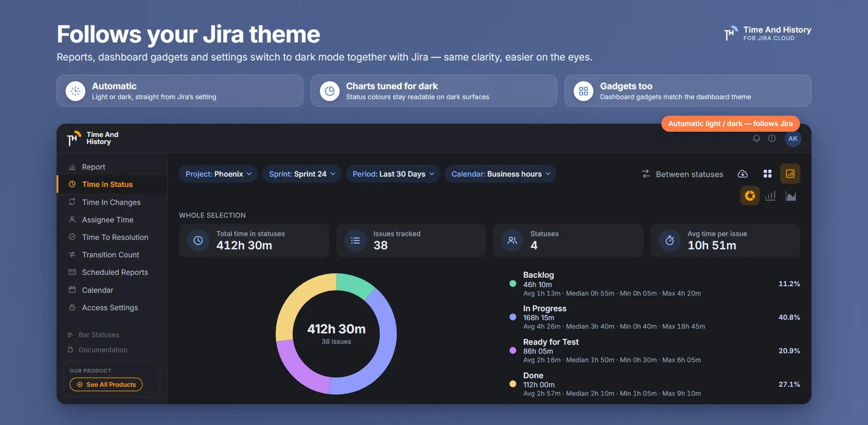This screenshot has width=868, height=425.
Task: Click the purple Ready for Test legend dot
Action: click(513, 351)
